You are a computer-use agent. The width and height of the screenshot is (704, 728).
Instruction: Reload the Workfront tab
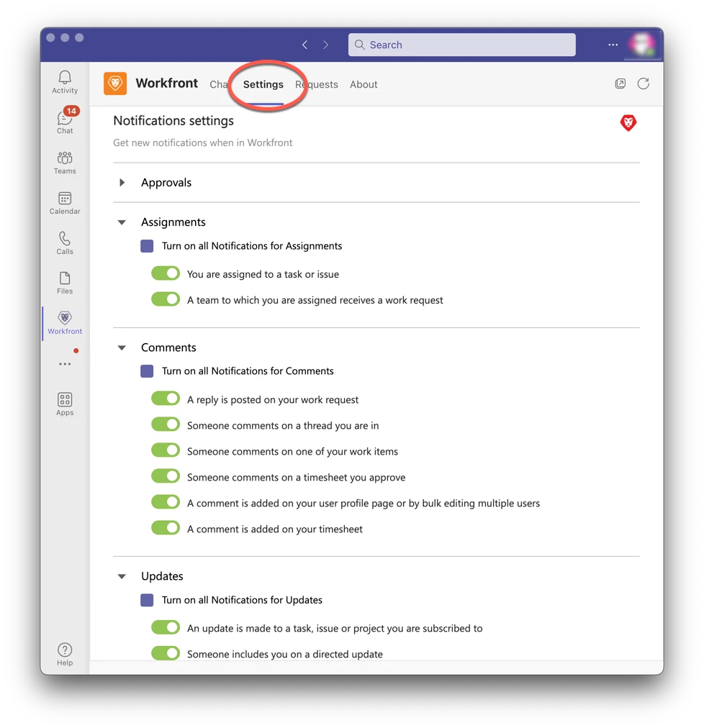pos(643,83)
